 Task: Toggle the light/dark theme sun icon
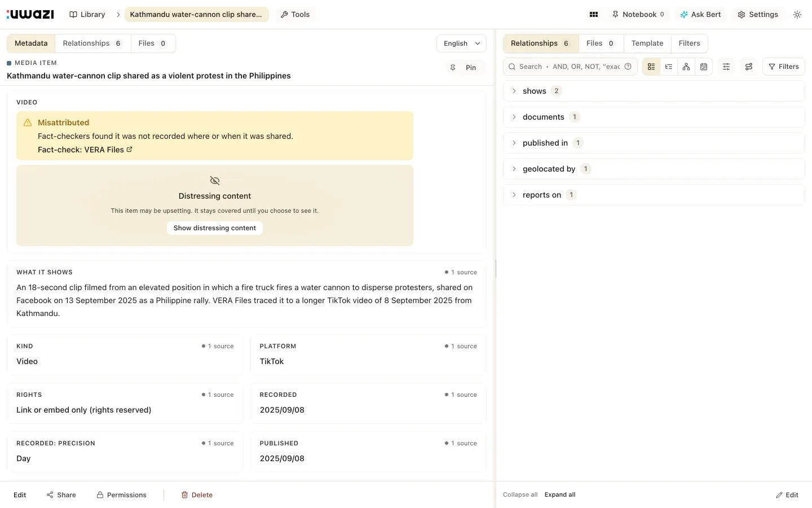click(797, 15)
